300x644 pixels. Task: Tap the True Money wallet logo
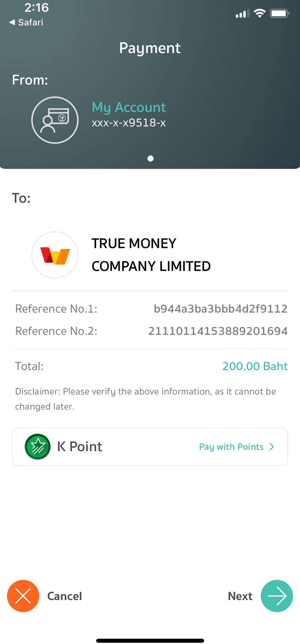55,255
